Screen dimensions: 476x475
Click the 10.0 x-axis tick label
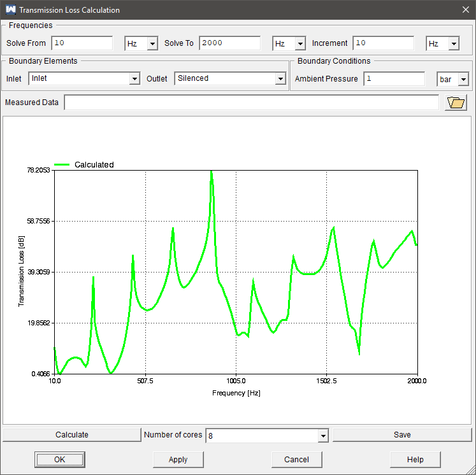(55, 381)
